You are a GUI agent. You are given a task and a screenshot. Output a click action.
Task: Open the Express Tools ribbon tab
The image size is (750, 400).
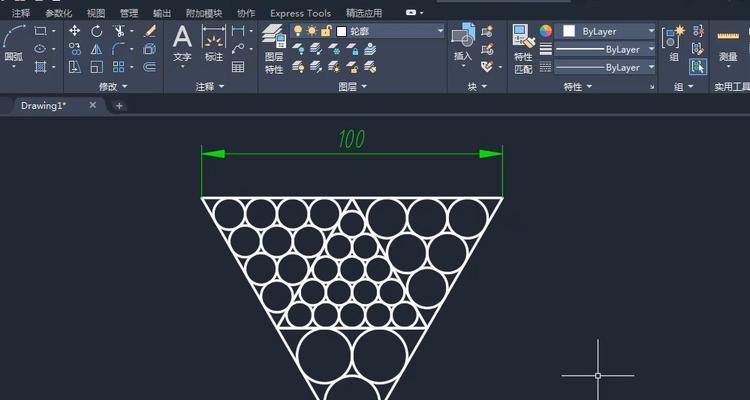pos(300,13)
